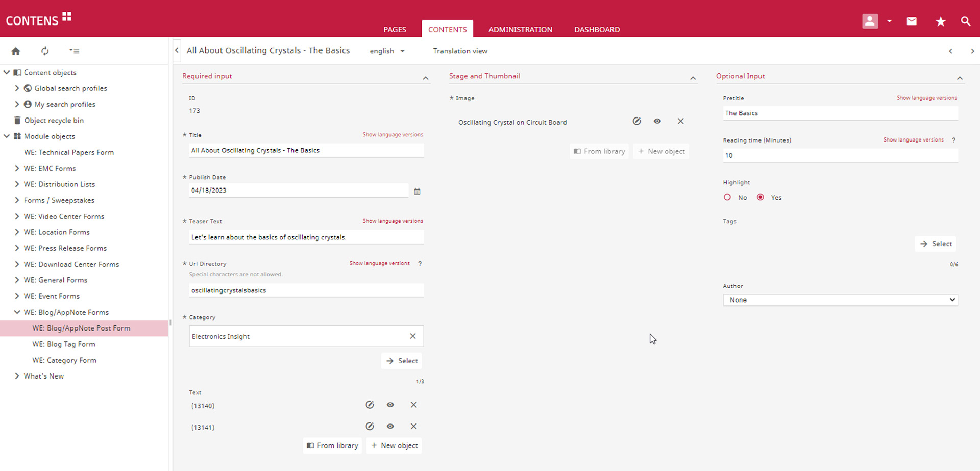Open the Author dropdown
The image size is (980, 471).
click(x=840, y=300)
